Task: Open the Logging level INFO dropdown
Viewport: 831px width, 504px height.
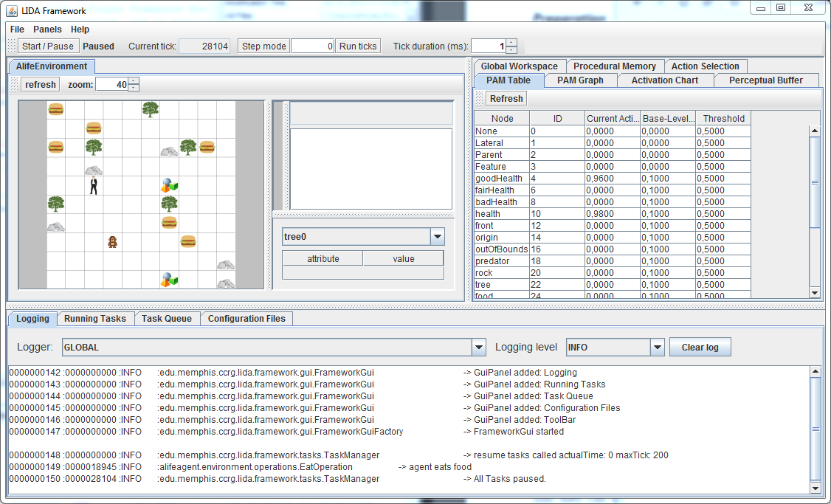Action: (657, 347)
